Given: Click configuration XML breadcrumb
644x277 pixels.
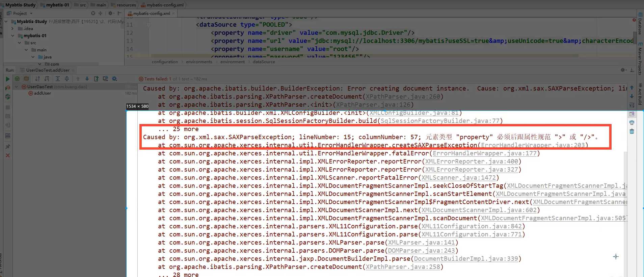Looking at the screenshot, I should [165, 62].
